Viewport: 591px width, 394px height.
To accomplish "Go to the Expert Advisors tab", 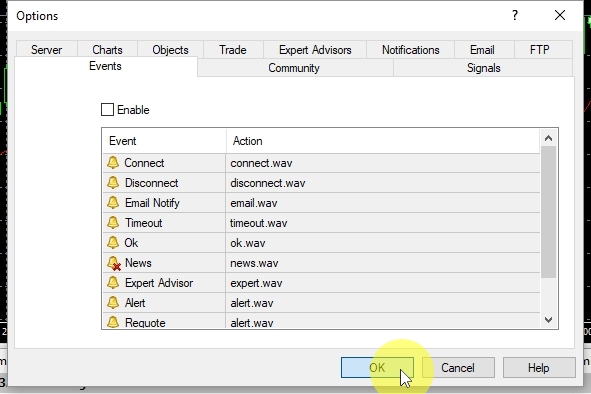I will (315, 50).
